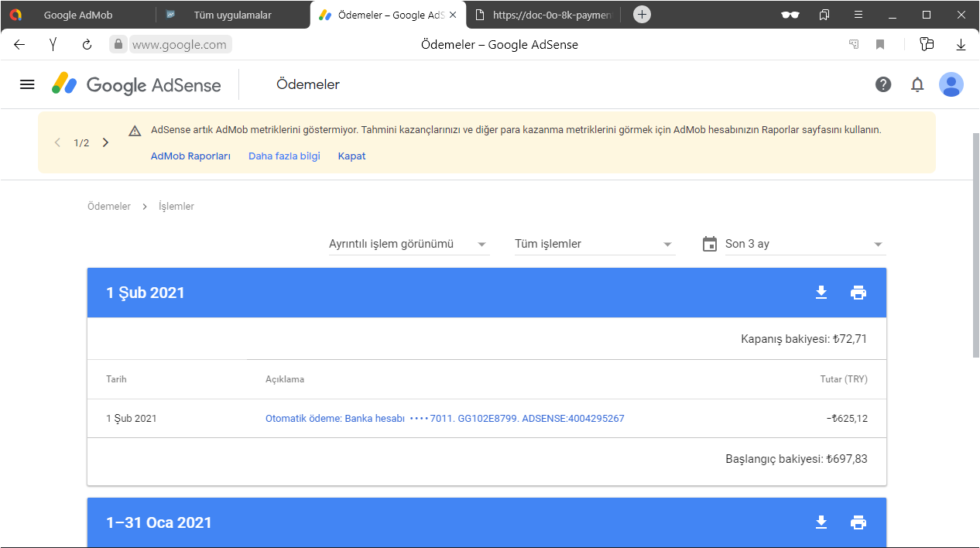Image resolution: width=980 pixels, height=548 pixels.
Task: Open browser downloads arrow icon
Action: (x=961, y=44)
